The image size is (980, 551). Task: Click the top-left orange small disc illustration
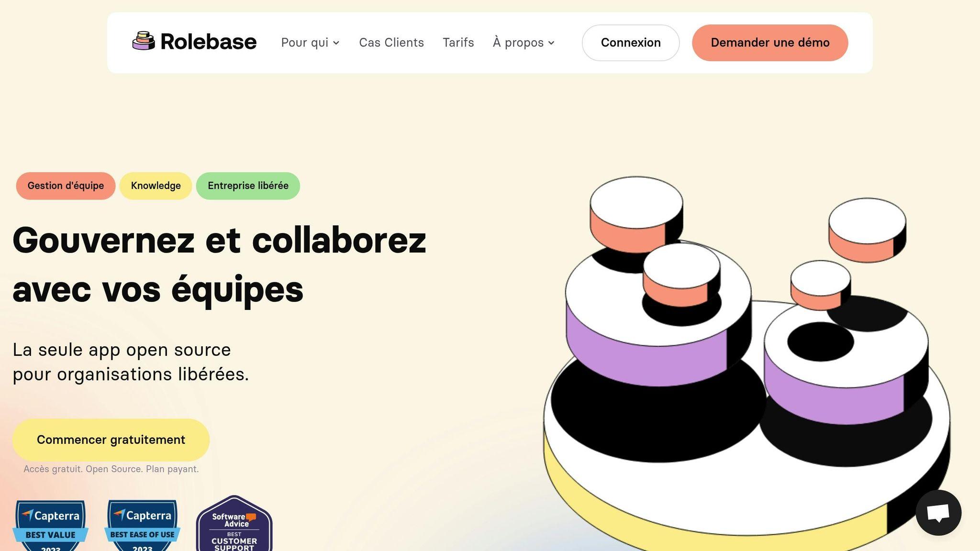[x=636, y=214]
